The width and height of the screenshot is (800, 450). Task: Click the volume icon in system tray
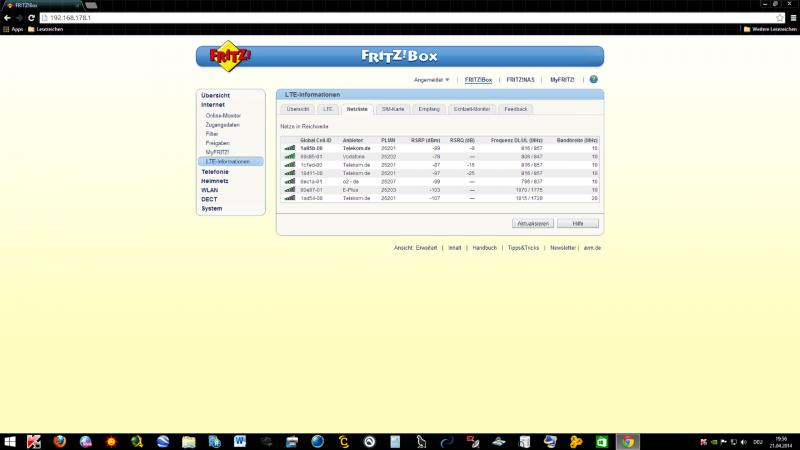[x=744, y=442]
